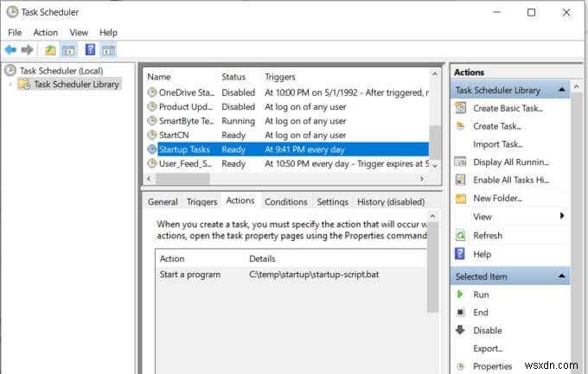The image size is (588, 374).
Task: Click the Back arrow in toolbar
Action: (10, 49)
